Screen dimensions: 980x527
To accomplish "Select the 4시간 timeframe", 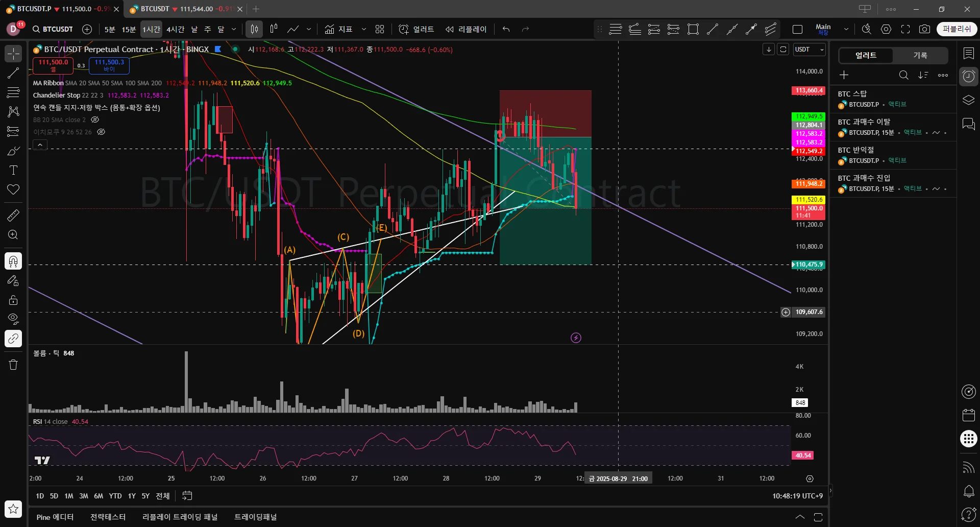I will 175,29.
